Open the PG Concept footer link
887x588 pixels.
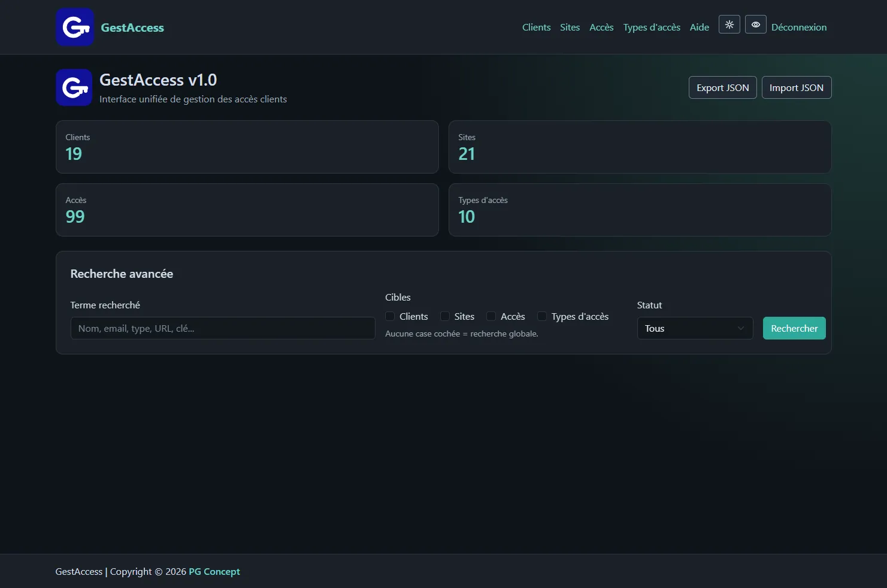[214, 571]
